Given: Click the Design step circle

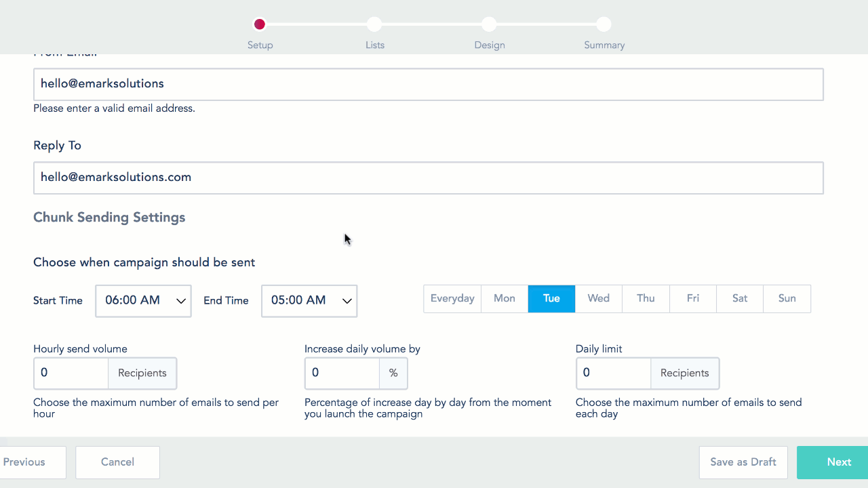Looking at the screenshot, I should [489, 24].
